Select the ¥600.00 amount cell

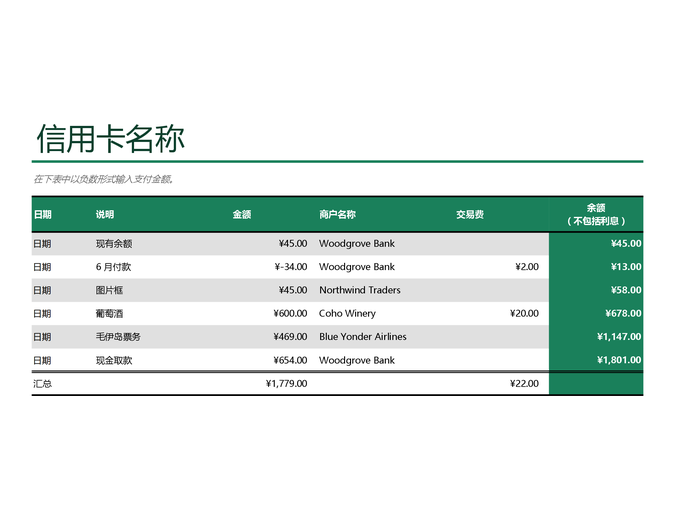coord(290,313)
